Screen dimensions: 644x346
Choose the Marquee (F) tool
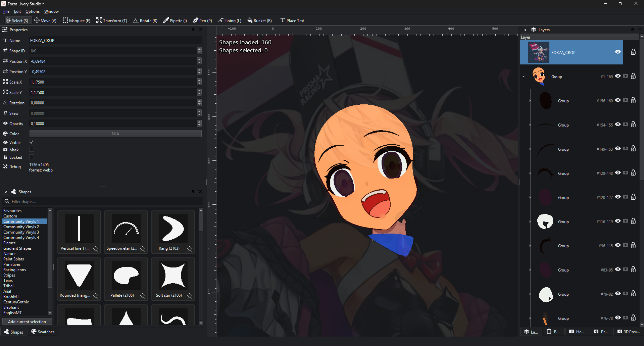[x=76, y=20]
